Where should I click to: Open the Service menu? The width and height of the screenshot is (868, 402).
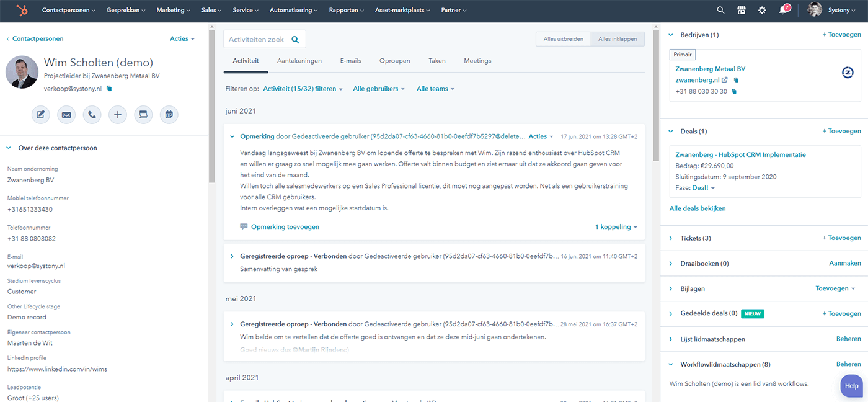(246, 11)
